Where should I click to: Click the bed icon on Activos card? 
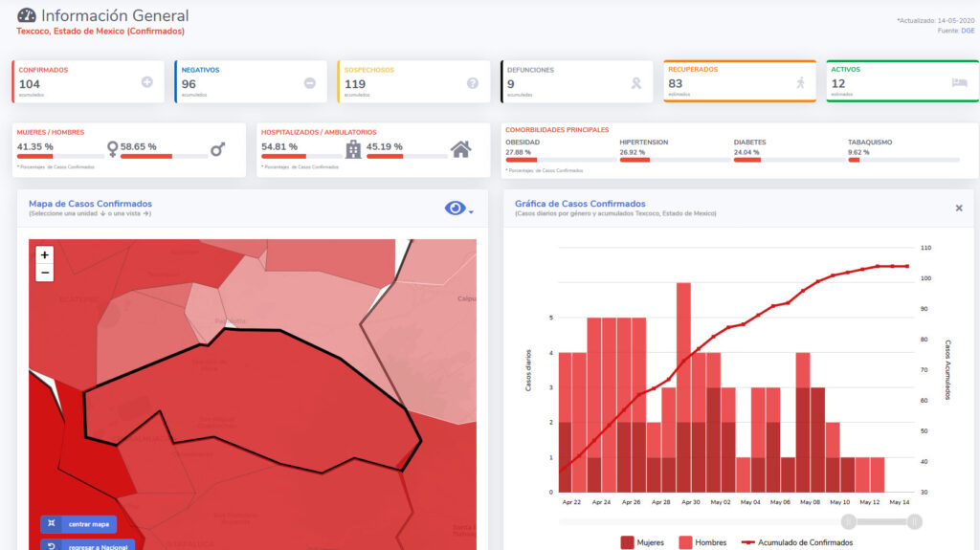pyautogui.click(x=959, y=83)
